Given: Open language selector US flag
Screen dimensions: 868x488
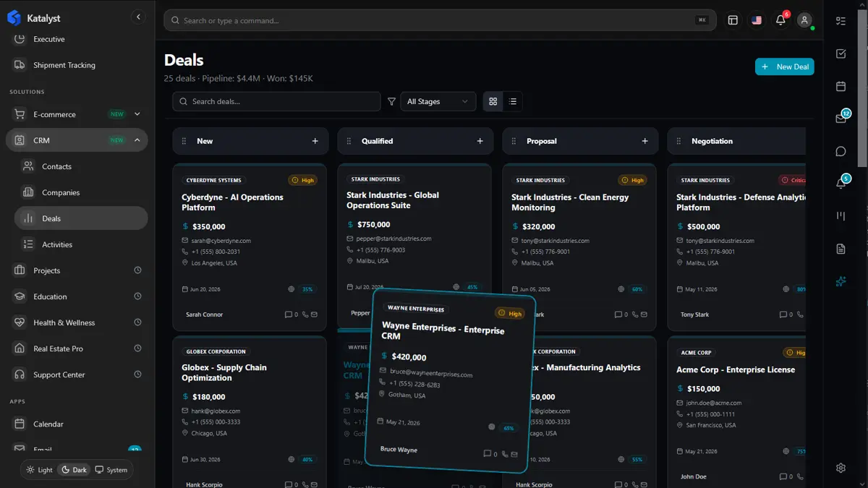Looking at the screenshot, I should pyautogui.click(x=757, y=20).
